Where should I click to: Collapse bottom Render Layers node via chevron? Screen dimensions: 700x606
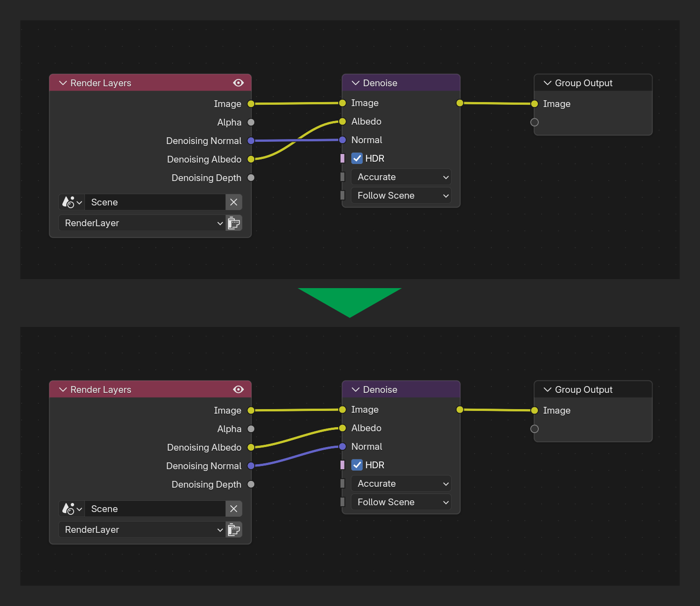[x=63, y=390]
